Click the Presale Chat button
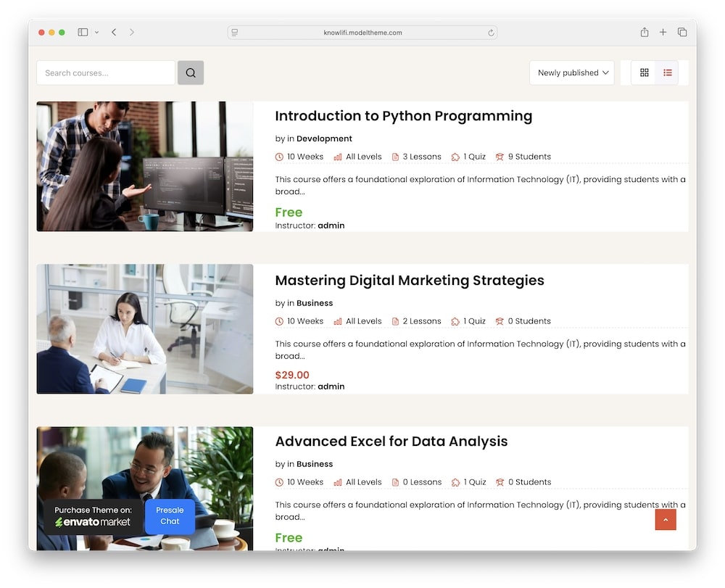This screenshot has width=725, height=588. [170, 516]
